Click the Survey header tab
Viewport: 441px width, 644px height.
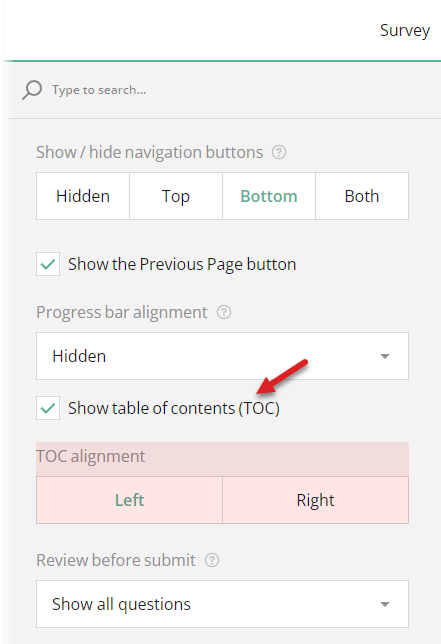(405, 30)
